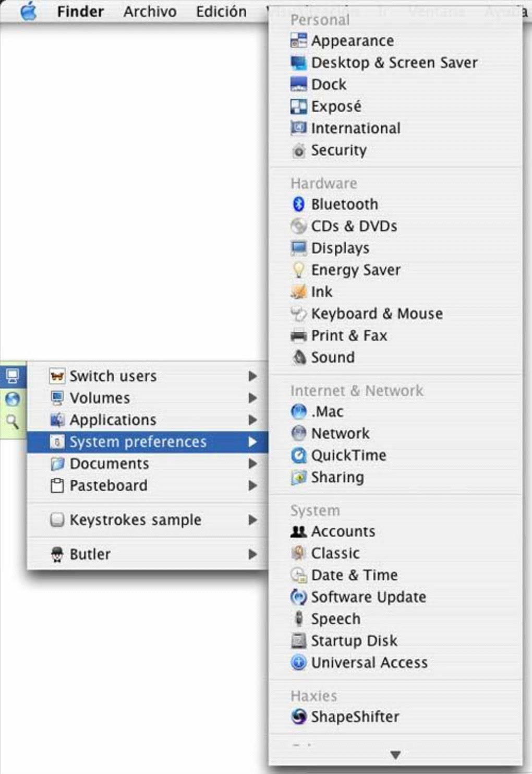Open Date & Time preferences
The width and height of the screenshot is (532, 774).
coord(354,575)
